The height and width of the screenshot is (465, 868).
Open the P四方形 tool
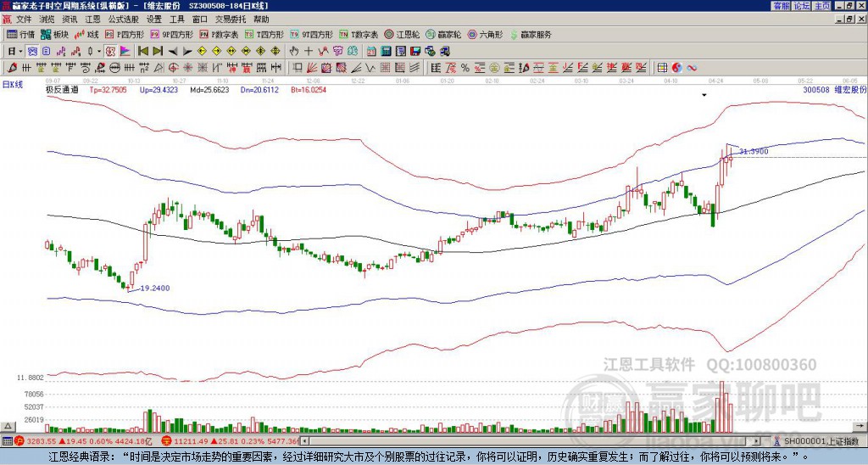coord(125,34)
